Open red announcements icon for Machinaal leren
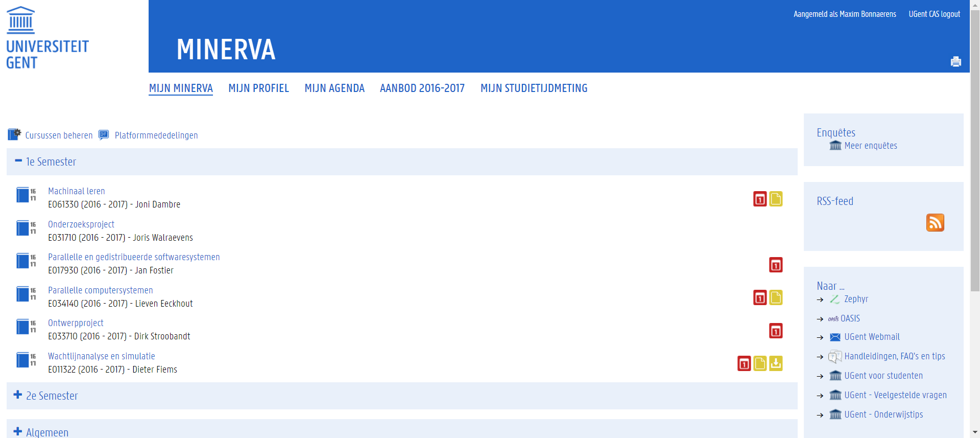Viewport: 980px width, 438px height. pyautogui.click(x=760, y=199)
